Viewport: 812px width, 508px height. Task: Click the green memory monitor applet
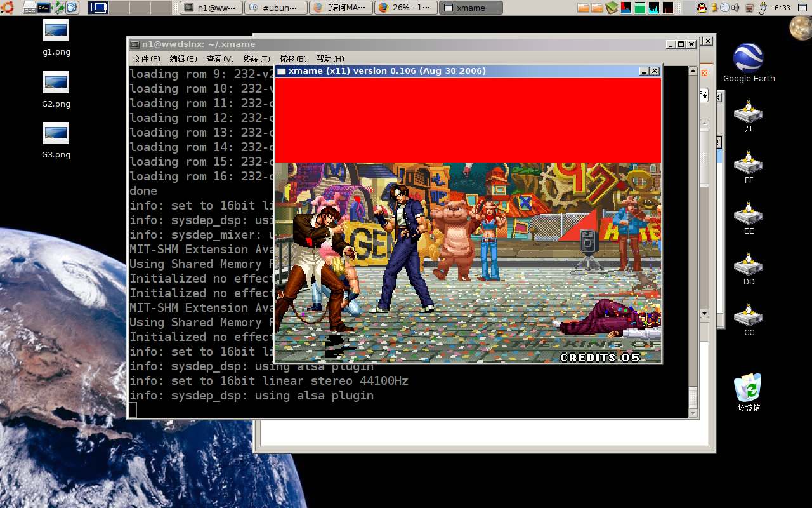[640, 8]
